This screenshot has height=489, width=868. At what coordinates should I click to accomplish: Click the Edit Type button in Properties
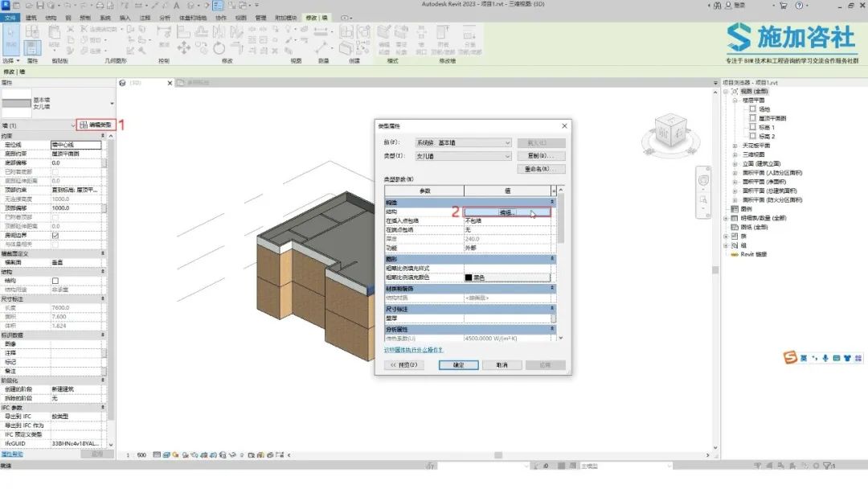pyautogui.click(x=96, y=125)
